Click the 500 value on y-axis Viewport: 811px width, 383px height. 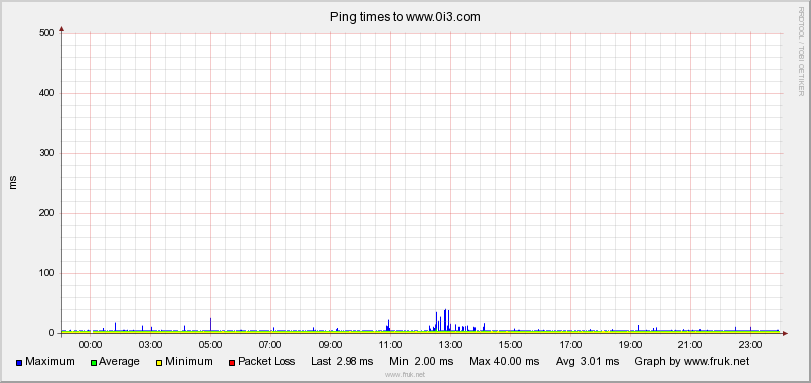click(x=47, y=33)
